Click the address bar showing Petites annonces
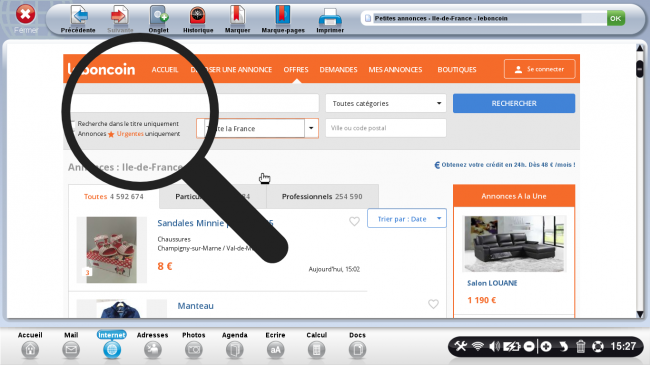Screen dimensions: 650x365 pos(485,18)
